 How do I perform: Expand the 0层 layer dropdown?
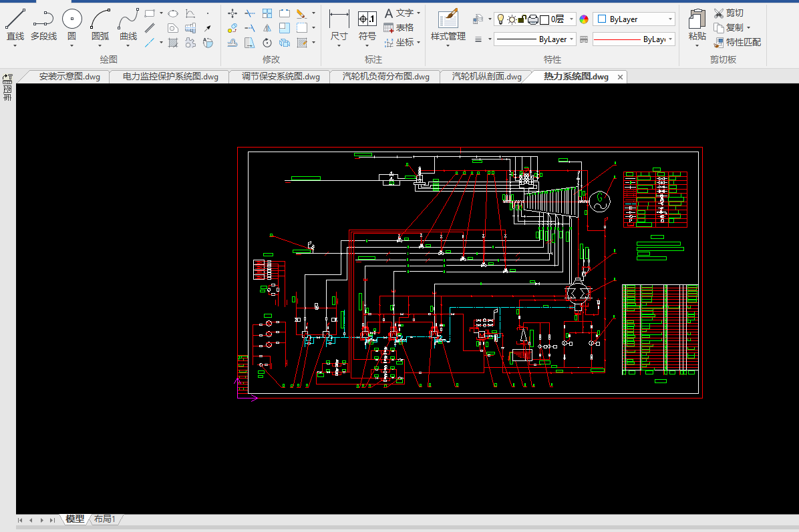pyautogui.click(x=572, y=19)
